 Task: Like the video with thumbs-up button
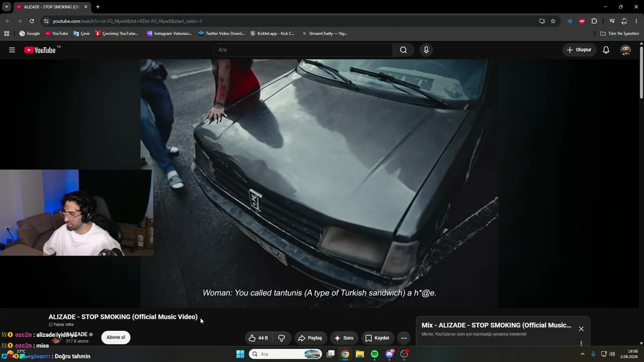click(x=259, y=338)
